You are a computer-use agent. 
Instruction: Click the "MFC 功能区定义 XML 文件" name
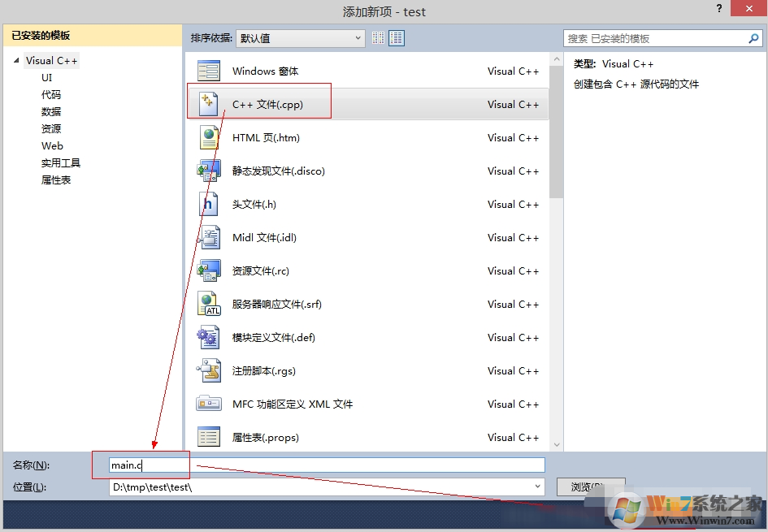point(293,404)
